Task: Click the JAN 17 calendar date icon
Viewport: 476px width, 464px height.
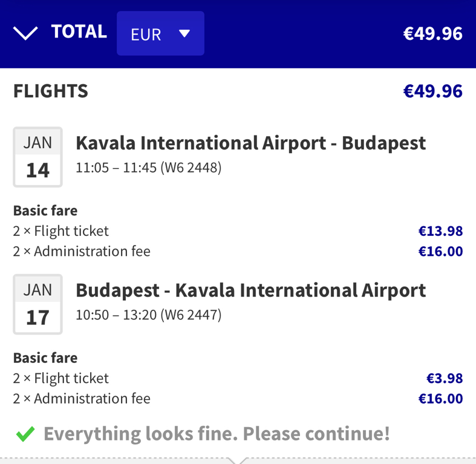Action: [37, 304]
